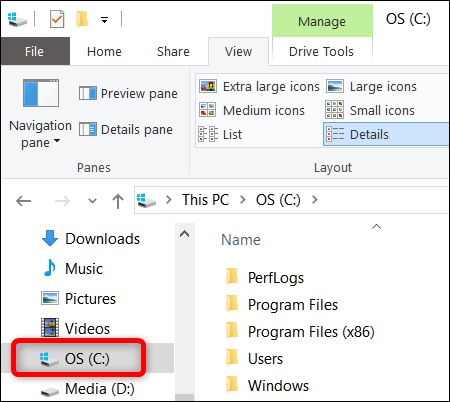The height and width of the screenshot is (402, 450).
Task: Open recent locations chevron dropdown
Action: [92, 201]
